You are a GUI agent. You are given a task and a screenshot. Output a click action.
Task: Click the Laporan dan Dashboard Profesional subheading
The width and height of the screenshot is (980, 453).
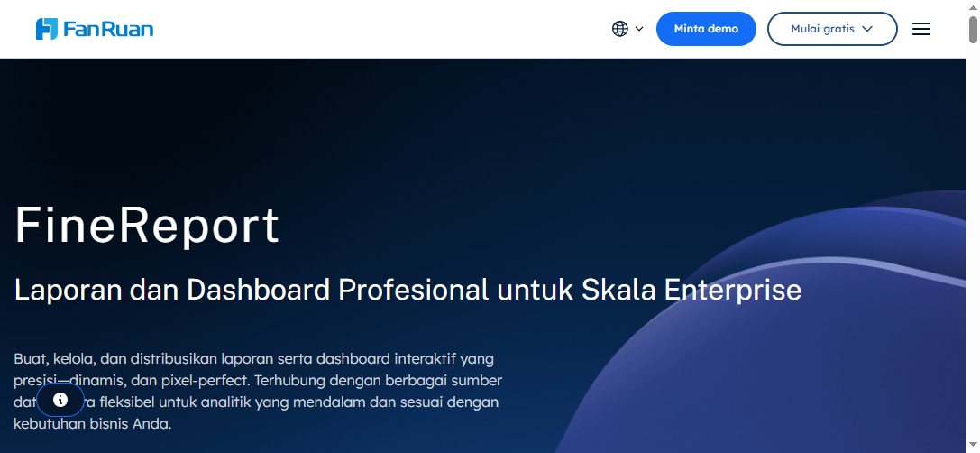pyautogui.click(x=408, y=291)
